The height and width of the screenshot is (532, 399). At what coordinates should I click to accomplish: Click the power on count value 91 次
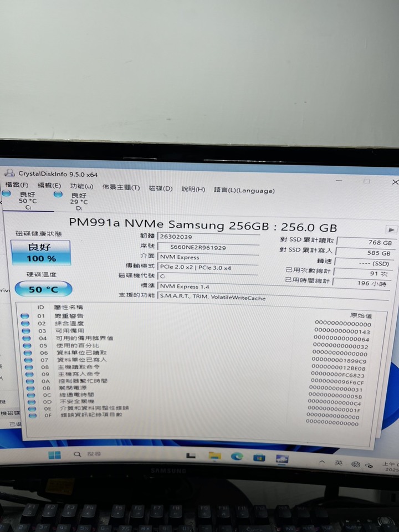362,273
